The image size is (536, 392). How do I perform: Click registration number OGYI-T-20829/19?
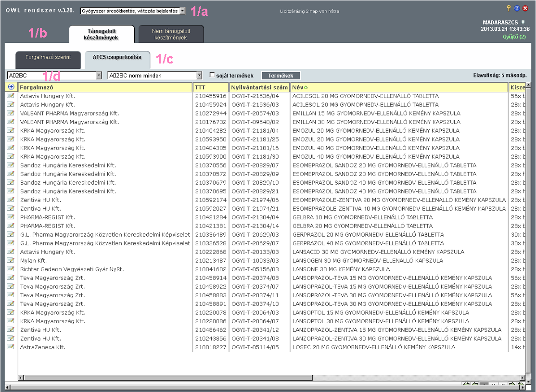(x=255, y=182)
